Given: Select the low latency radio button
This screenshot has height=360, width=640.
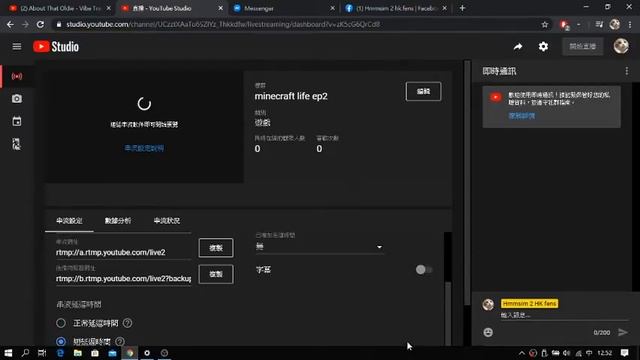Looking at the screenshot, I should (61, 341).
